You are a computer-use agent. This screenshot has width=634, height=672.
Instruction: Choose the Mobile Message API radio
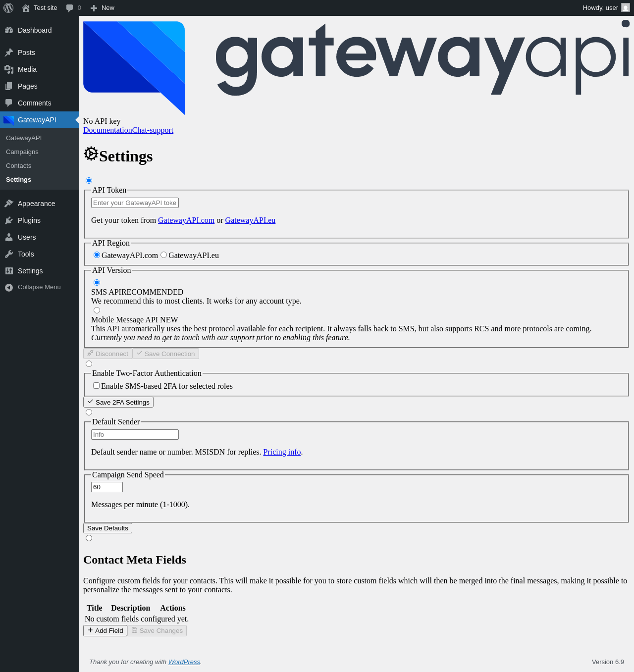[x=97, y=310]
